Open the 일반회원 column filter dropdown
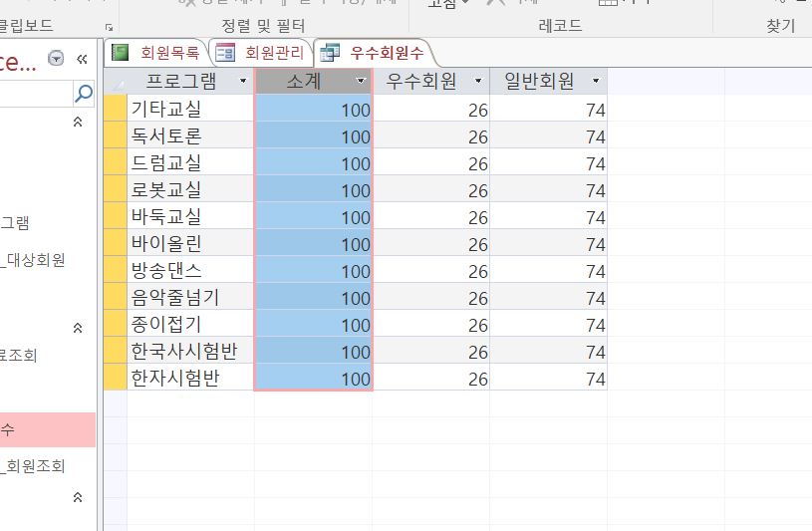 click(x=596, y=81)
